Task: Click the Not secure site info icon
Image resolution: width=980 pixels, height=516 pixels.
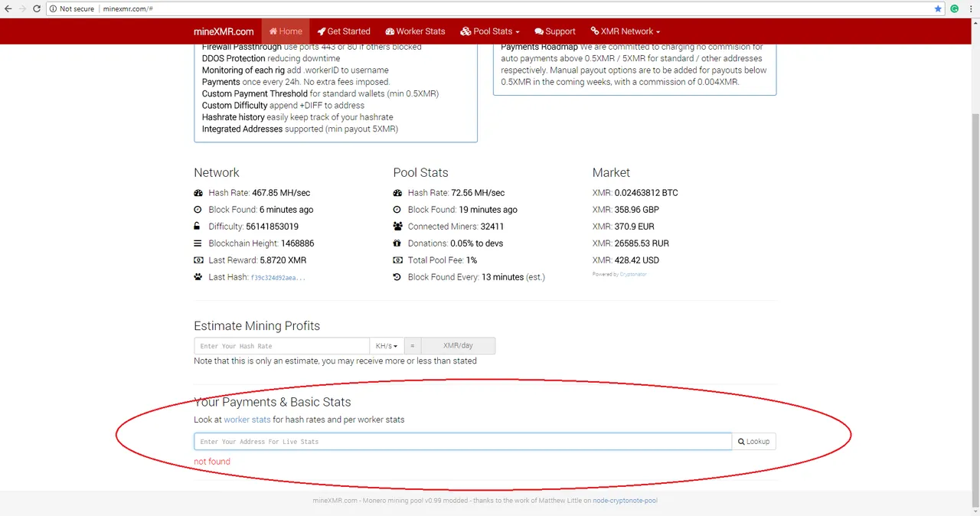Action: click(x=54, y=8)
